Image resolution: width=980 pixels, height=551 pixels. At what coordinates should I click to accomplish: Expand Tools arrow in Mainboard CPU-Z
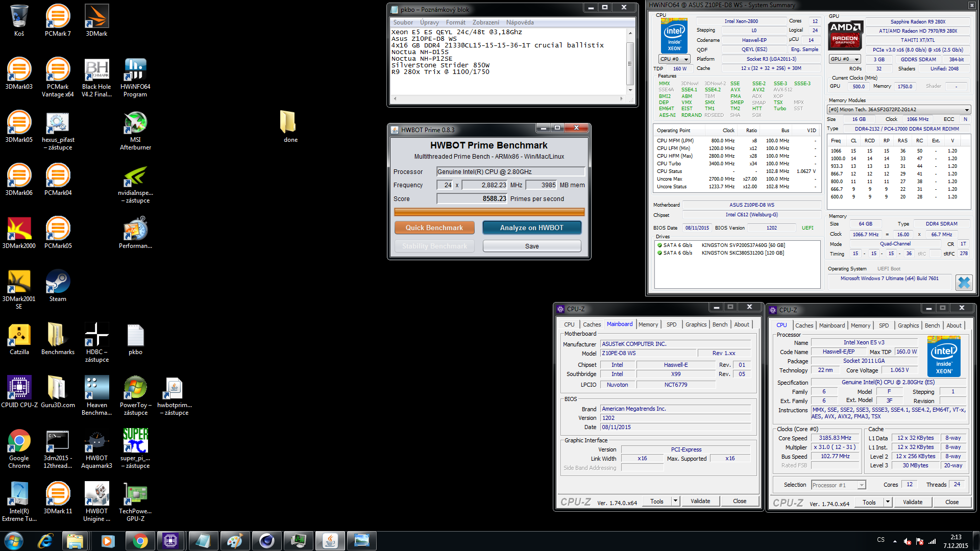(675, 501)
